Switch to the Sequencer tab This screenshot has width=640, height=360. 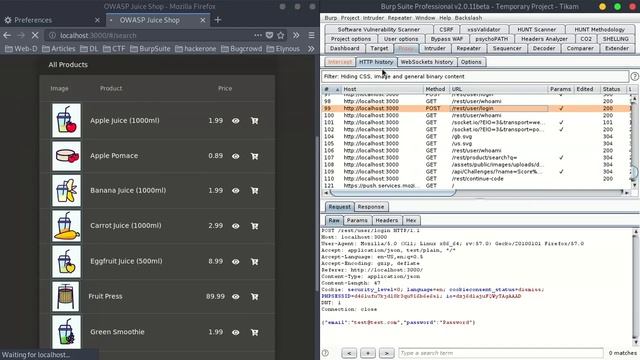[507, 48]
